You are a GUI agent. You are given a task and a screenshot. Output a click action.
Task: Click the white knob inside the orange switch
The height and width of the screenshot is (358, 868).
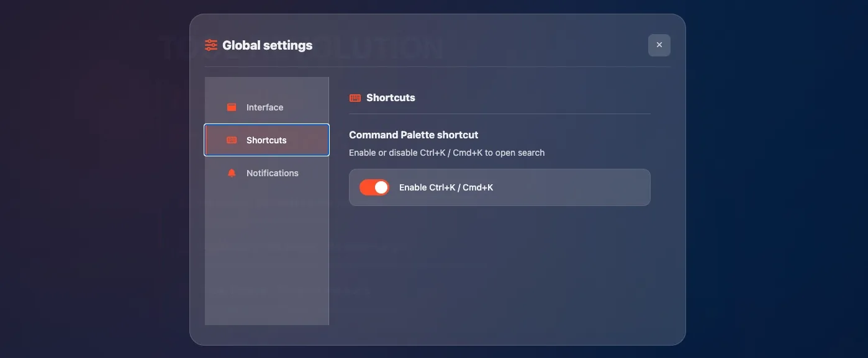[x=380, y=187]
